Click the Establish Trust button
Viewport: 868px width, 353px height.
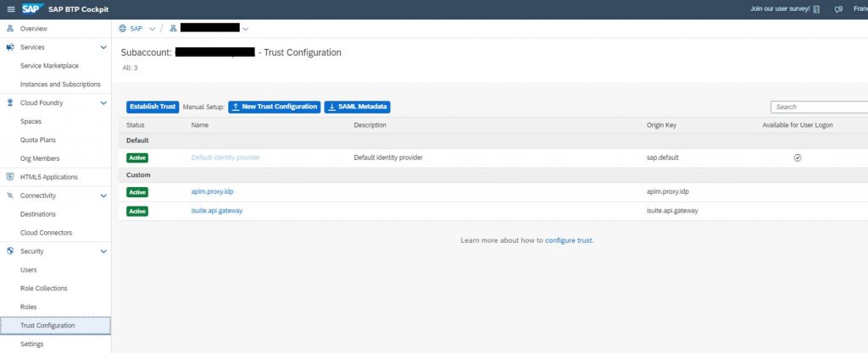tap(153, 107)
